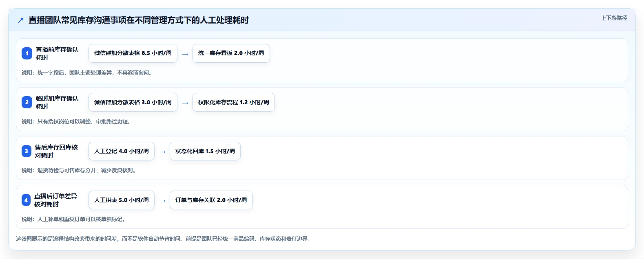Click the 上下游路径 label
This screenshot has height=259, width=644.
614,18
